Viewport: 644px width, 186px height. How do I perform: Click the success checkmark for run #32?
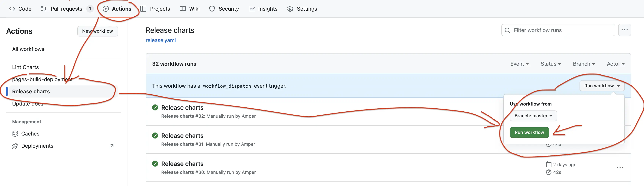tap(155, 108)
